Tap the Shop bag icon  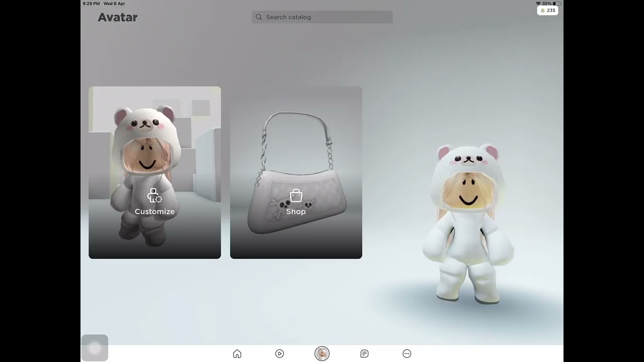(296, 196)
